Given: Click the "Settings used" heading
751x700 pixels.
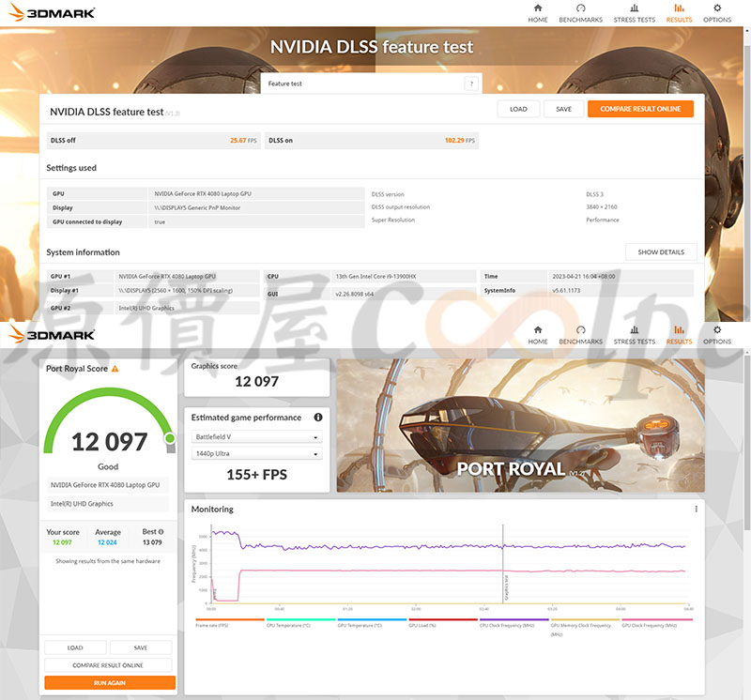Looking at the screenshot, I should tap(71, 168).
